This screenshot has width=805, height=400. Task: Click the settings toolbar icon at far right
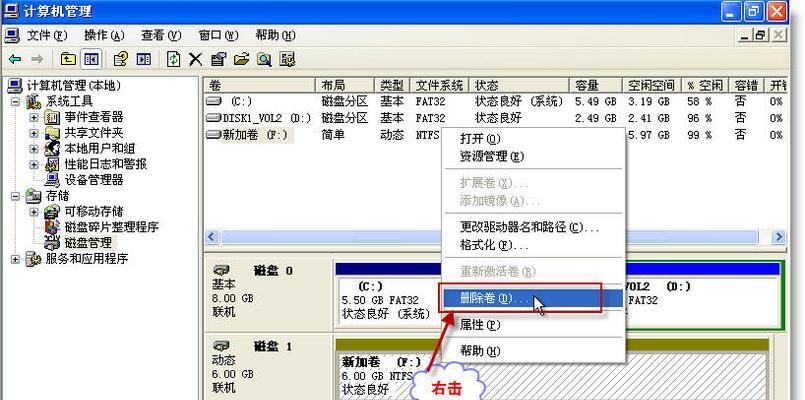(287, 59)
